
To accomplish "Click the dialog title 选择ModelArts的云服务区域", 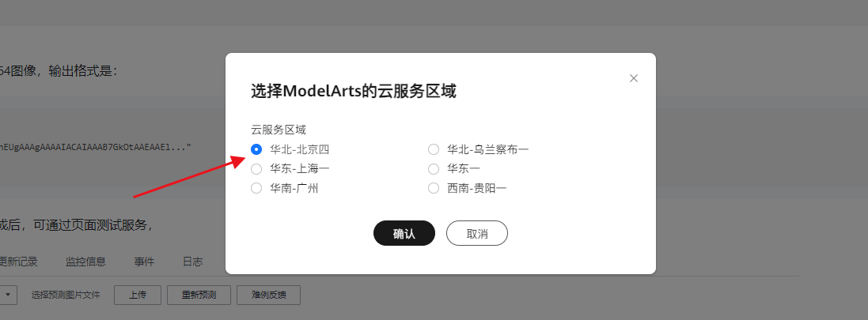I will coord(353,91).
